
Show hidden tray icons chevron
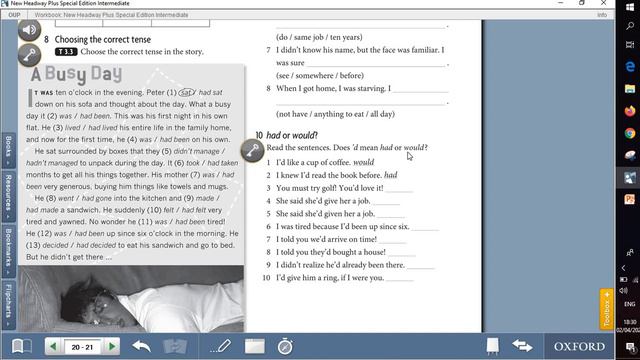click(x=623, y=268)
